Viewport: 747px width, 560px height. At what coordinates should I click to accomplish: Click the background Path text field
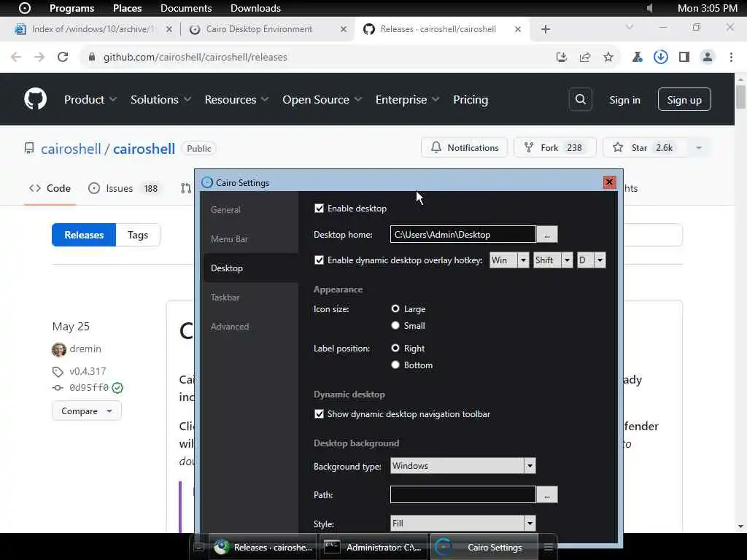[x=462, y=495]
